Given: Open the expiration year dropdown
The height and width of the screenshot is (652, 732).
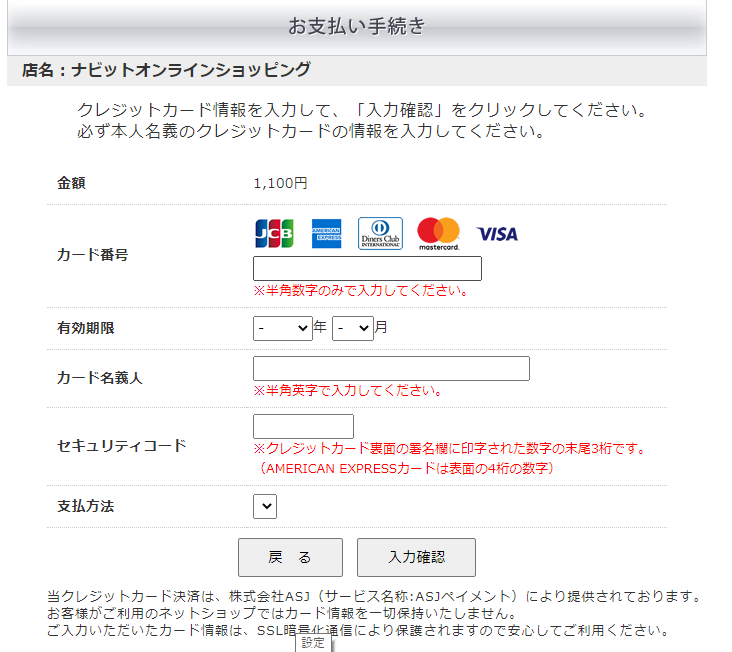Looking at the screenshot, I should (x=283, y=328).
